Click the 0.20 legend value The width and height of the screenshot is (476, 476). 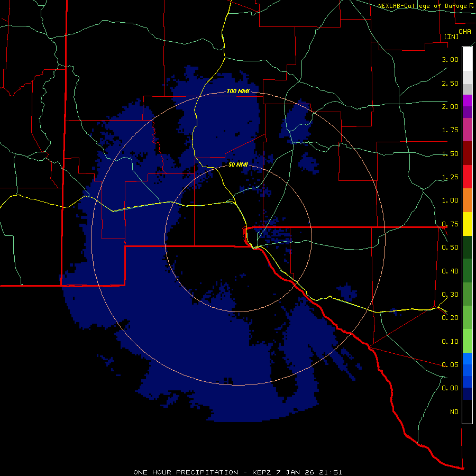point(450,318)
